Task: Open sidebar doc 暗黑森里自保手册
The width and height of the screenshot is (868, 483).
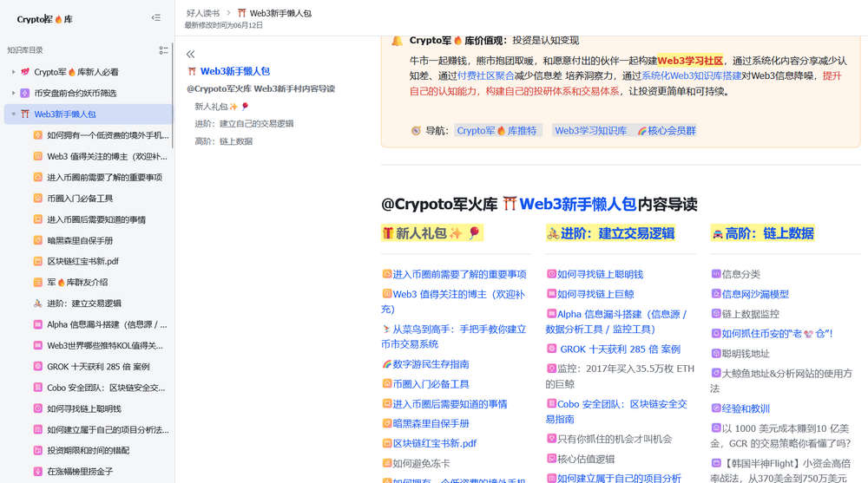Action: 80,241
